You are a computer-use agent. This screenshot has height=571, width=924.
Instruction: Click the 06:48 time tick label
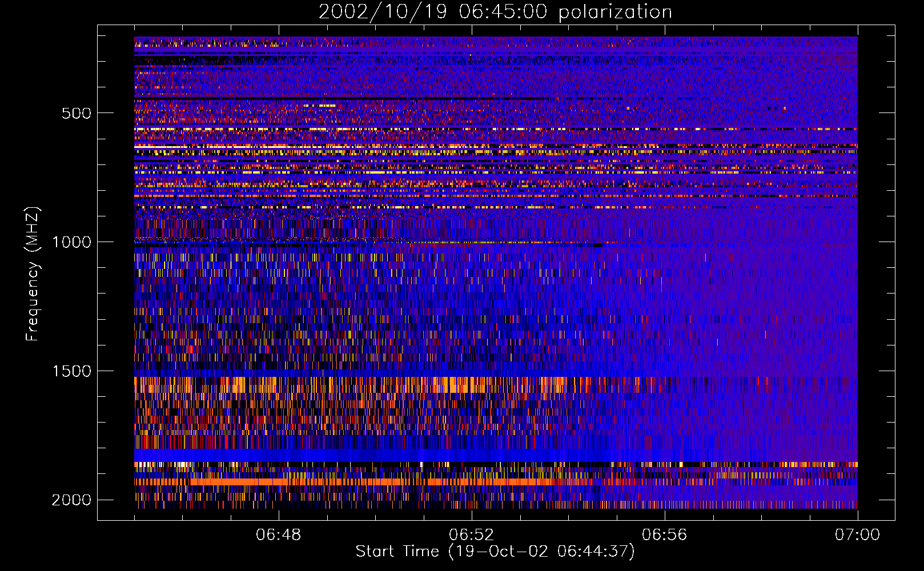[279, 535]
